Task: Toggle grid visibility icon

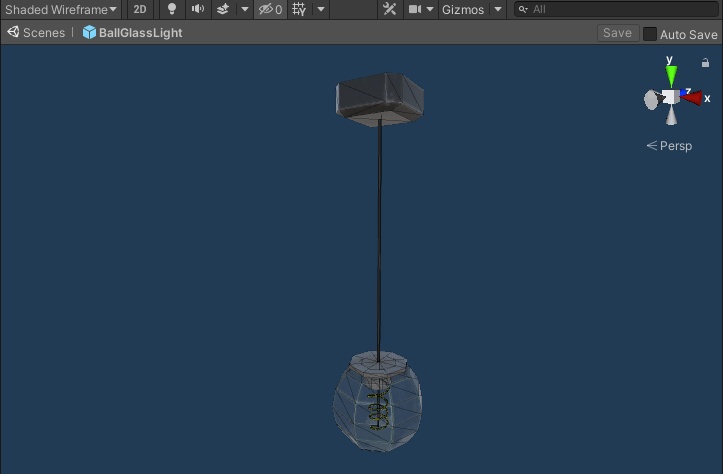Action: pos(299,9)
